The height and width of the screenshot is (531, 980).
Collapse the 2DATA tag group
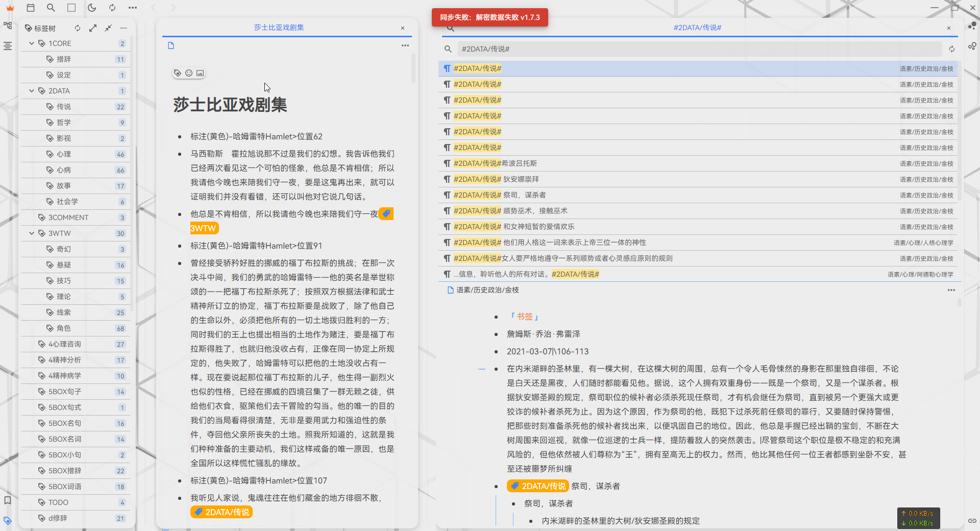32,91
